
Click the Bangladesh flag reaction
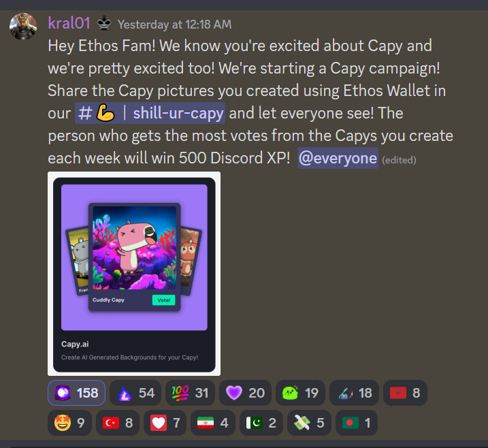click(x=357, y=423)
